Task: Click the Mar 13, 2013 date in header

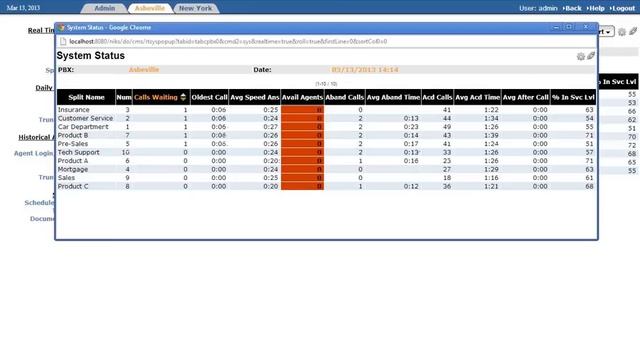Action: pyautogui.click(x=23, y=8)
